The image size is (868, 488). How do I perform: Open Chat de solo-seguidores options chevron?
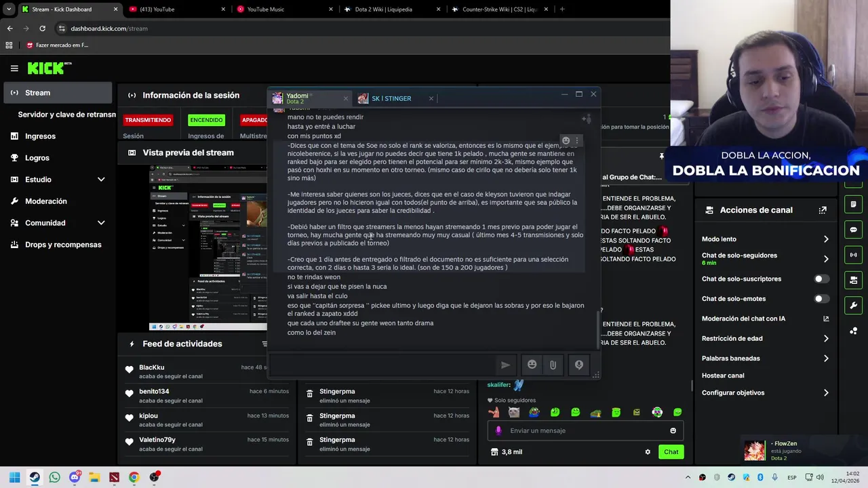click(x=826, y=259)
